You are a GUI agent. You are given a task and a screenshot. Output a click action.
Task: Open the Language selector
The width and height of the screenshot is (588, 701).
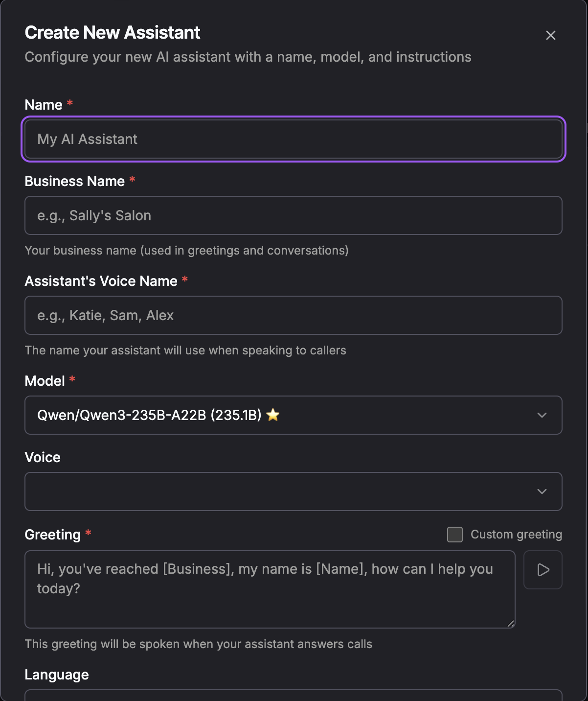click(294, 698)
